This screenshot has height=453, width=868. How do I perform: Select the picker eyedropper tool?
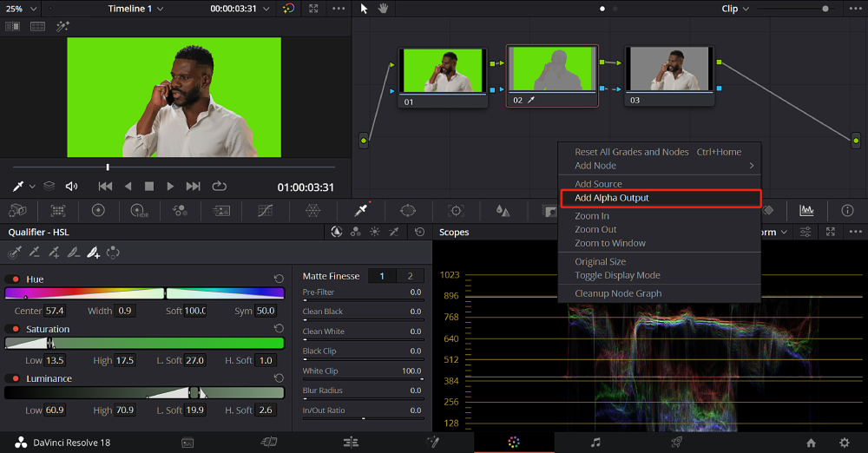pos(15,253)
